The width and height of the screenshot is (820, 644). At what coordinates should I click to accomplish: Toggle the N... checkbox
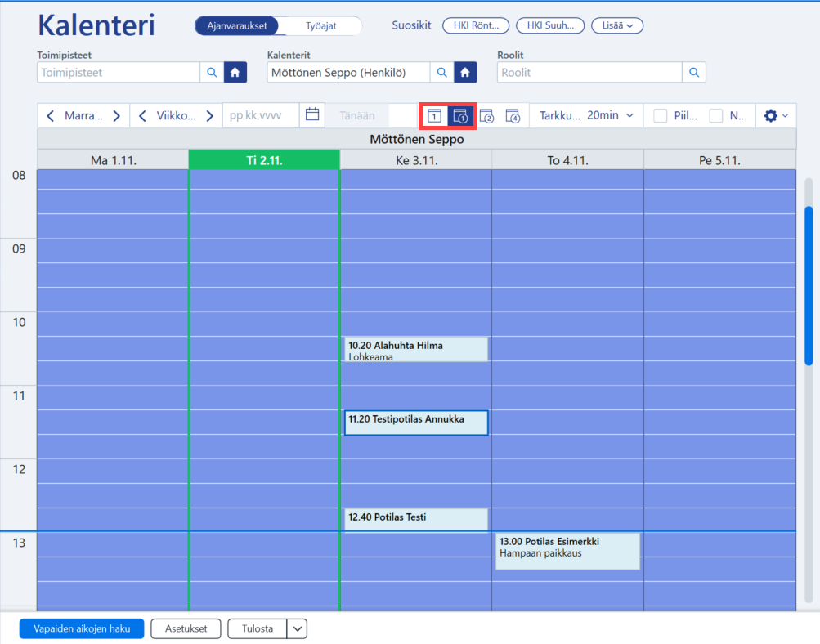(716, 115)
